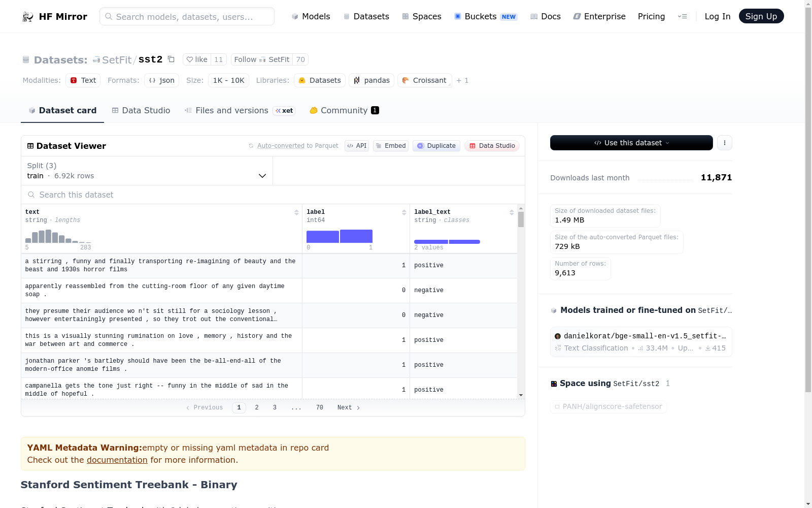Viewport: 812px width, 508px height.
Task: Go to the Previous page
Action: pos(205,407)
